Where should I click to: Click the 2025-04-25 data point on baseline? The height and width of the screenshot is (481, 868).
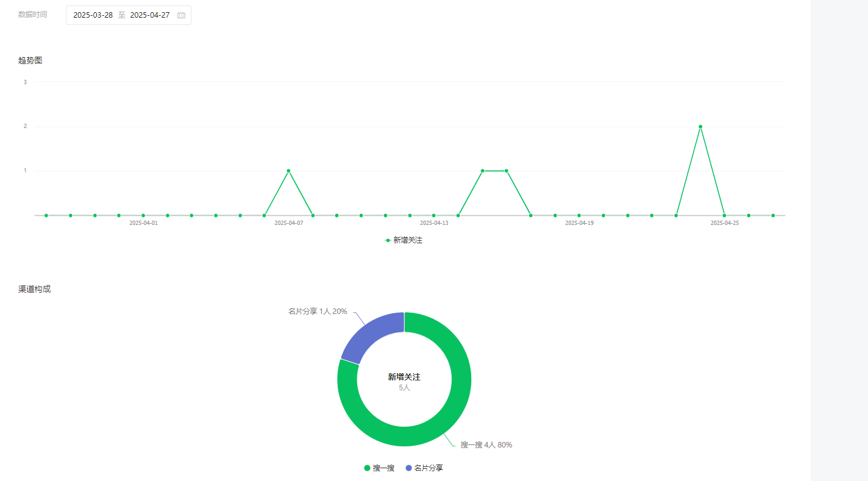pos(724,215)
